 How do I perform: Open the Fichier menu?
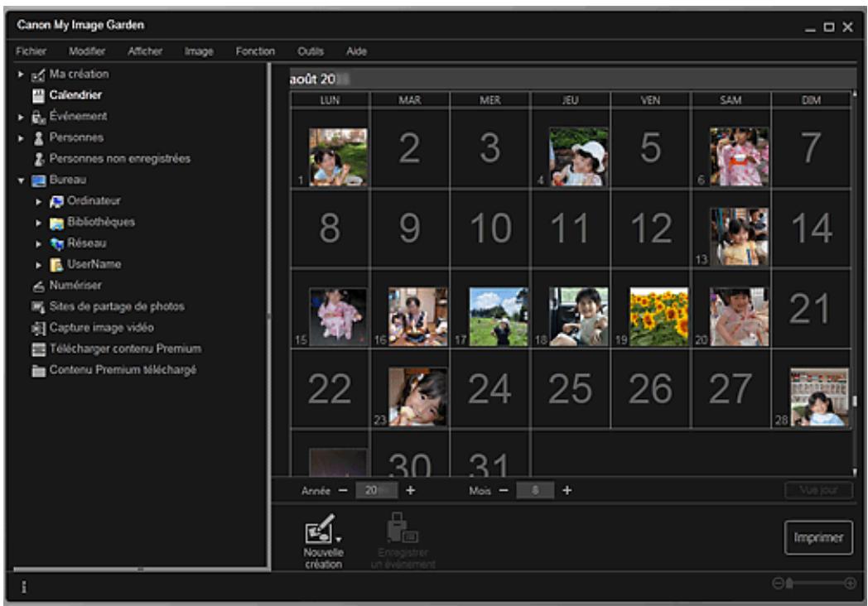point(31,51)
